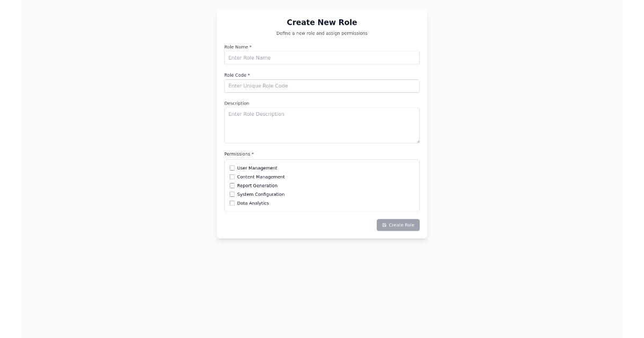The width and height of the screenshot is (644, 338).
Task: Check the Content Management permission
Action: click(x=232, y=177)
